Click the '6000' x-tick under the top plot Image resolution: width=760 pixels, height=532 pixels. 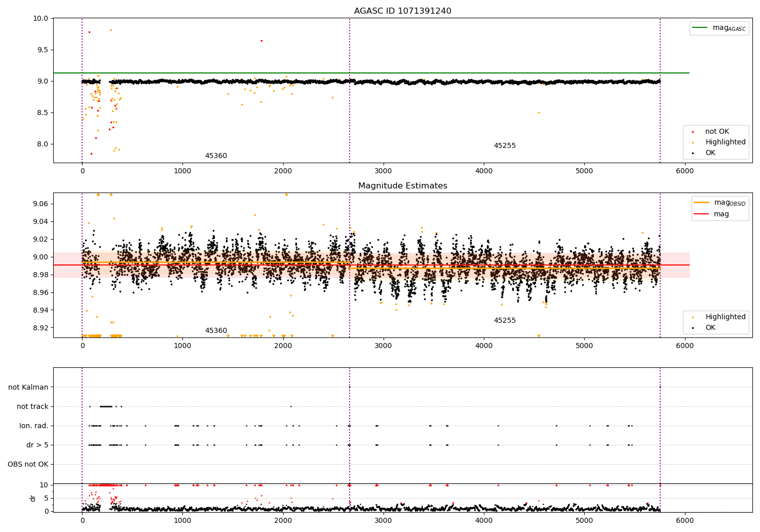(685, 171)
